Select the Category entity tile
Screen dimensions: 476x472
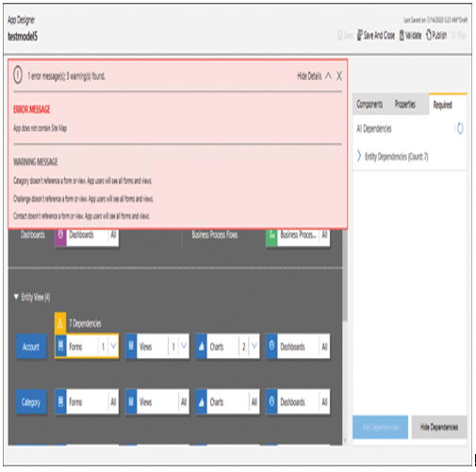click(x=31, y=402)
